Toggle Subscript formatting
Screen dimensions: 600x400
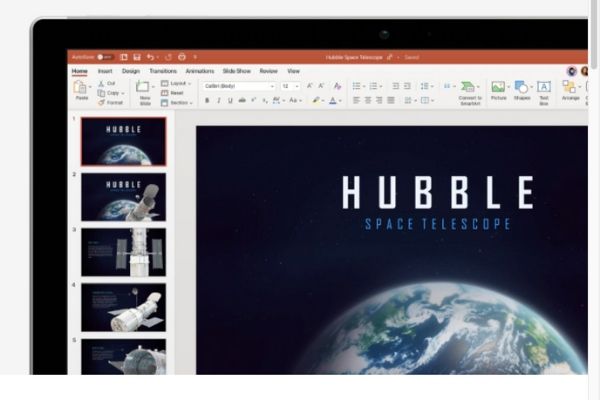[265, 100]
